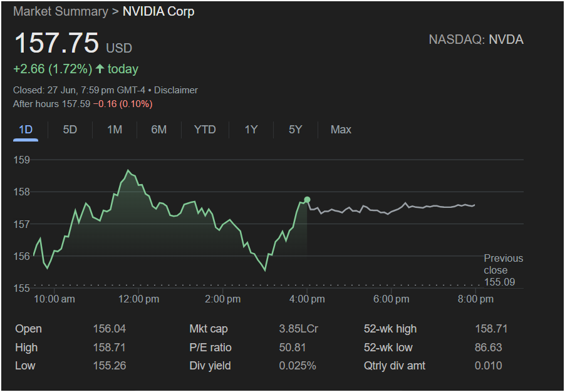Open the Max range chart
565x392 pixels.
(341, 130)
